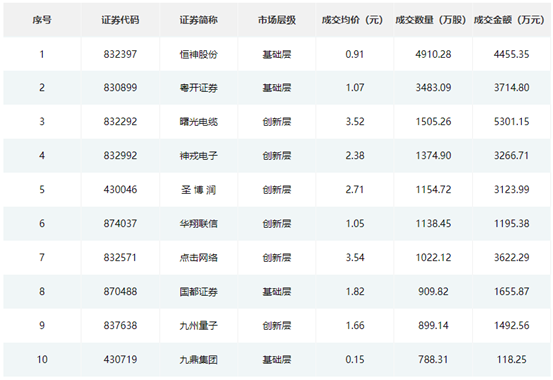Screen dimensions: 553x380
Task: Click amount value 3622.29
Action: pos(512,258)
